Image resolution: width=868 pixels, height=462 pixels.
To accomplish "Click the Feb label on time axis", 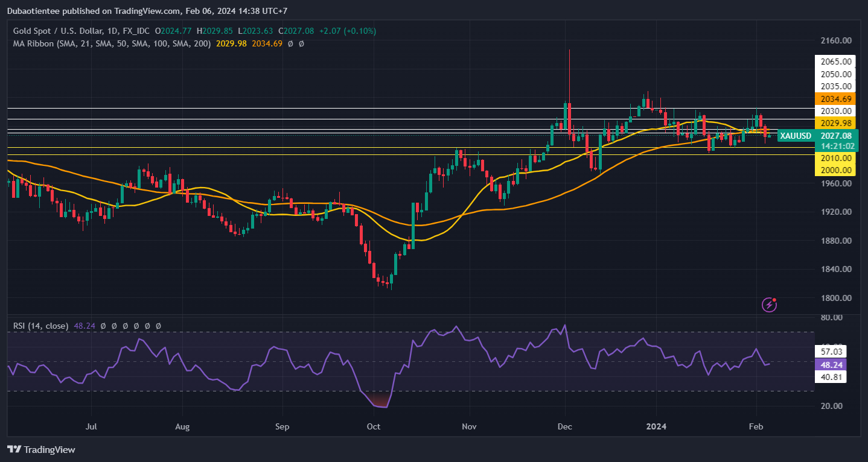I will (756, 427).
